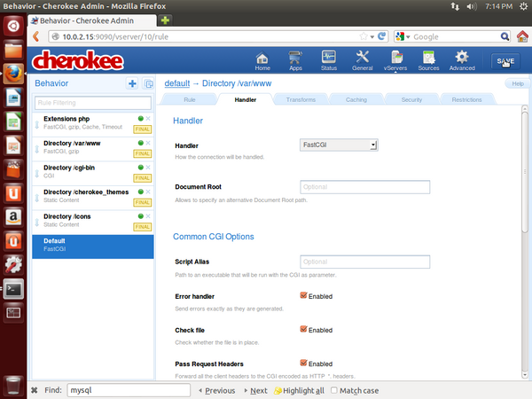
Task: Toggle FINAL flag on Directory /var/www rule
Action: point(143,153)
